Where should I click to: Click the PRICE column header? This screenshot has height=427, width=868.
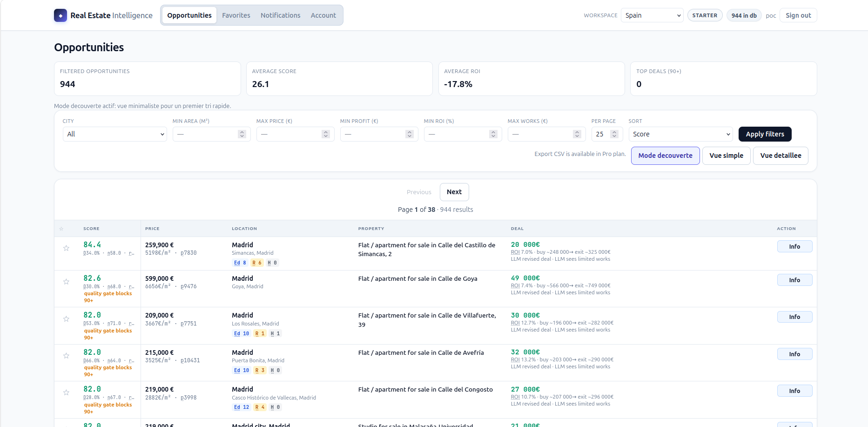(152, 229)
